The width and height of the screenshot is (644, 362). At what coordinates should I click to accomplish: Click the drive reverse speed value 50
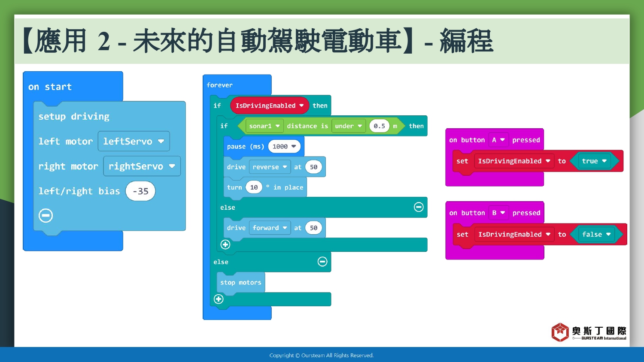(x=314, y=167)
